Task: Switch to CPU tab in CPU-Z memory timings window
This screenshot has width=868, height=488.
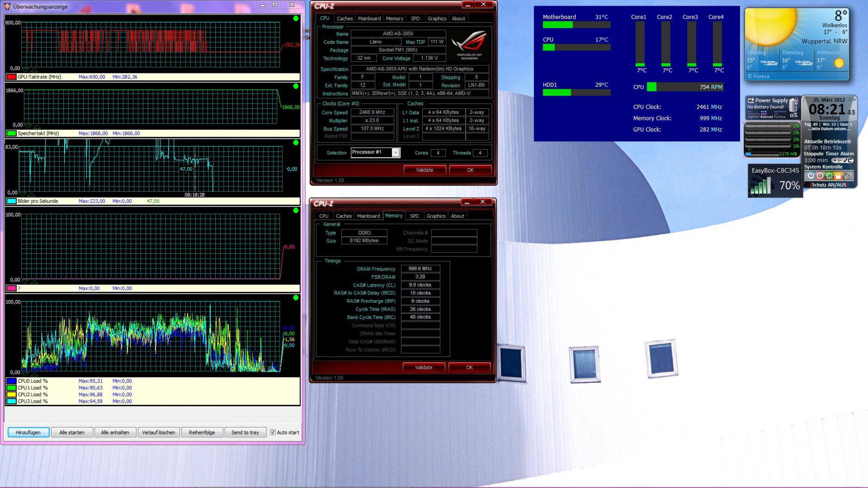Action: tap(324, 216)
